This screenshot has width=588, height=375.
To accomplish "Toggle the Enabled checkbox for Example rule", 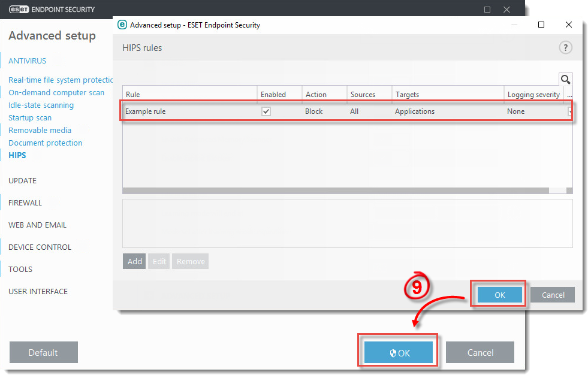I will click(266, 111).
